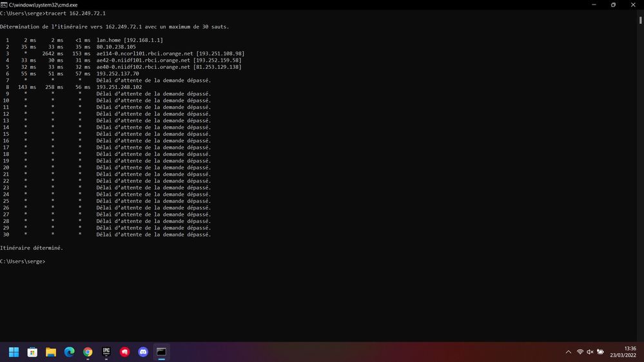Click the cmd.exe window title text
Image resolution: width=644 pixels, height=362 pixels.
(x=43, y=5)
